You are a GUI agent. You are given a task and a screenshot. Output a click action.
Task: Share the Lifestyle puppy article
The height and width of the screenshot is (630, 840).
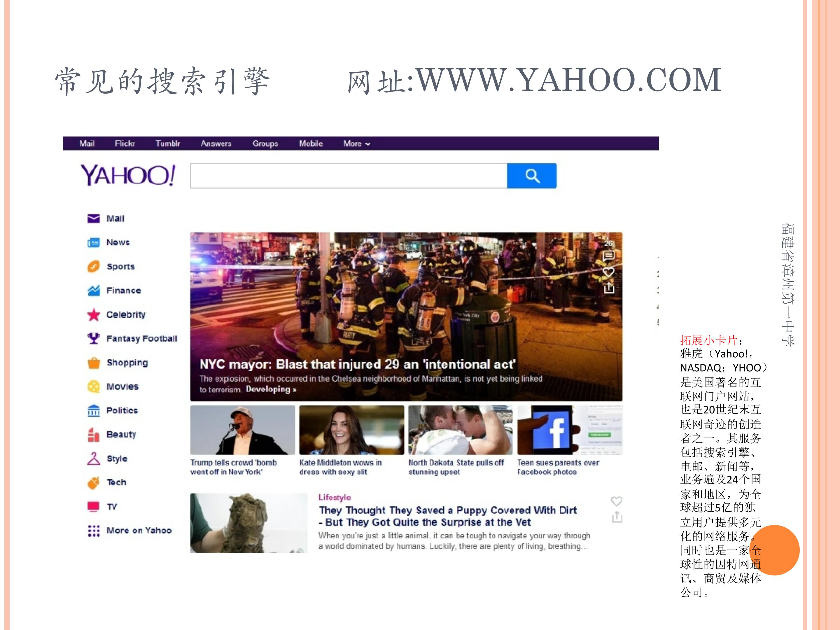[x=617, y=517]
